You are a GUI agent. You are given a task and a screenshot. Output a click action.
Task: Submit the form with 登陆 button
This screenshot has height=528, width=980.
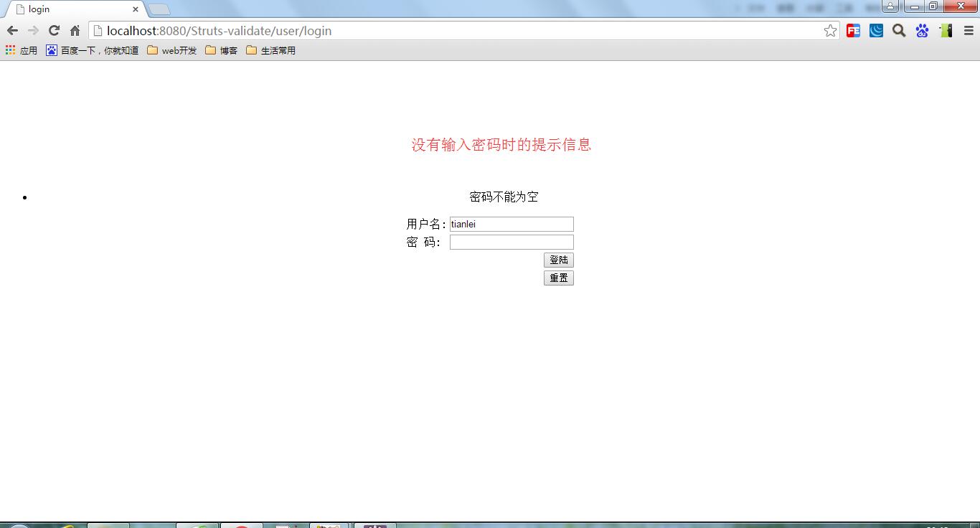tap(559, 260)
